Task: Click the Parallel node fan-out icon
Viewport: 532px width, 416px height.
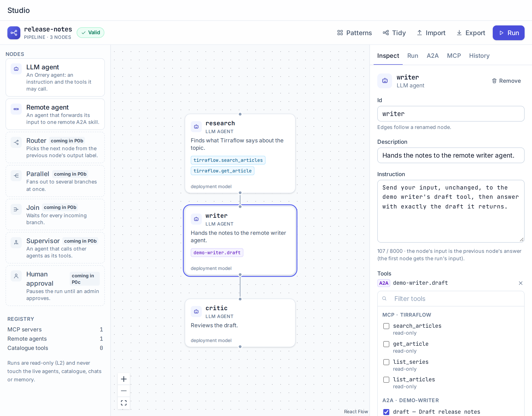Action: tap(16, 176)
